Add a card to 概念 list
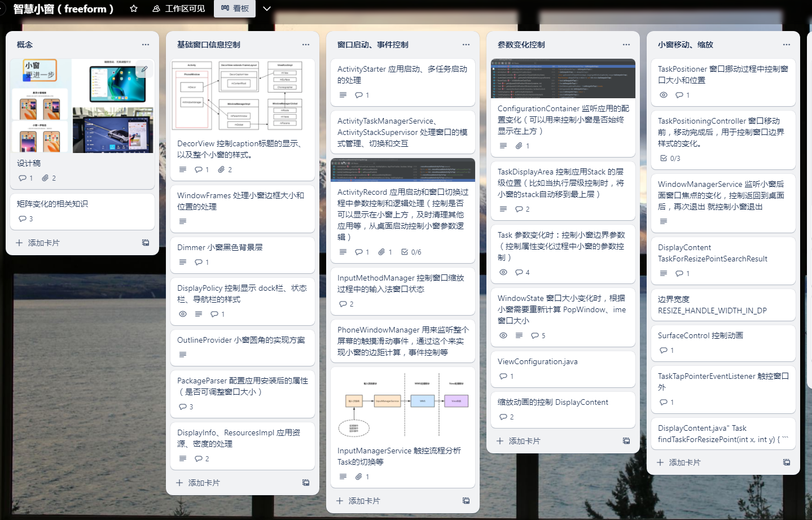Viewport: 812px width, 520px height. (37, 243)
